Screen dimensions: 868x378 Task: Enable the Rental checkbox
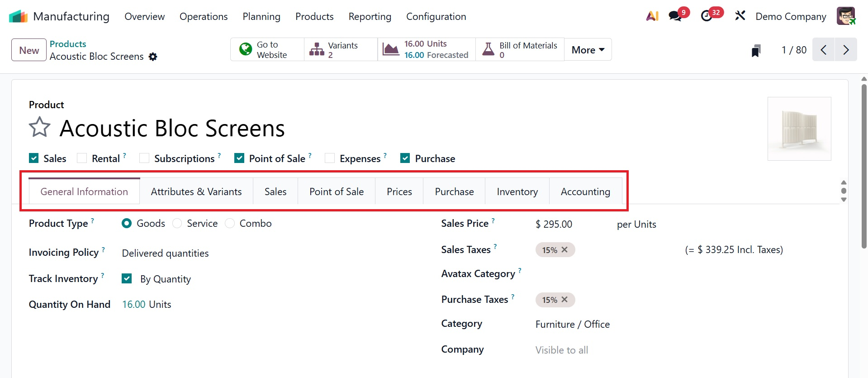(82, 158)
